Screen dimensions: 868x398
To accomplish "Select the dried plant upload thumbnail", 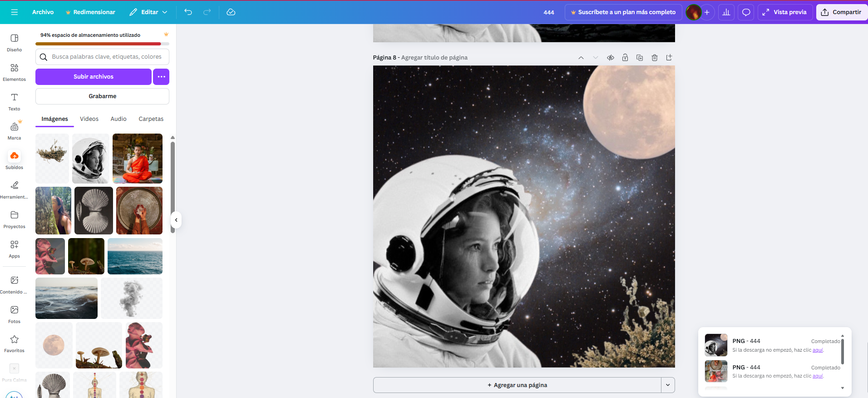I will point(52,159).
